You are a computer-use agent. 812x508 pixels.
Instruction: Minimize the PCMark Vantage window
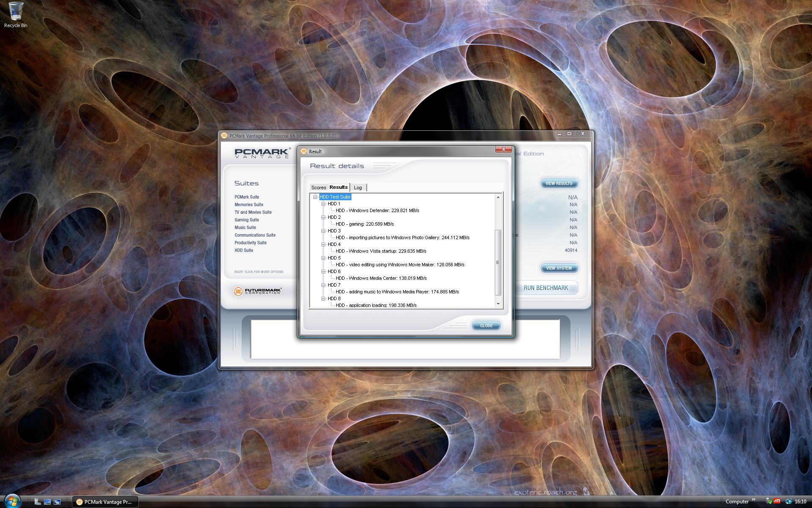[559, 134]
